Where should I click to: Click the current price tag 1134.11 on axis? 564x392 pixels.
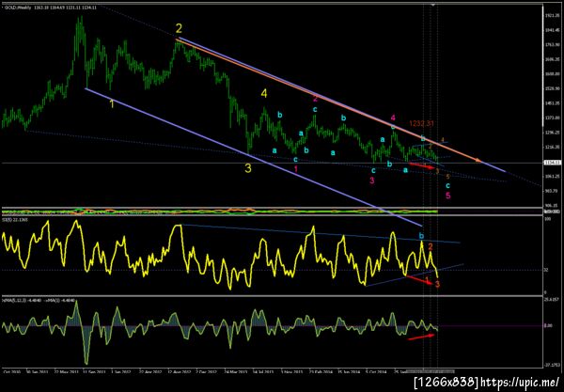coord(553,163)
